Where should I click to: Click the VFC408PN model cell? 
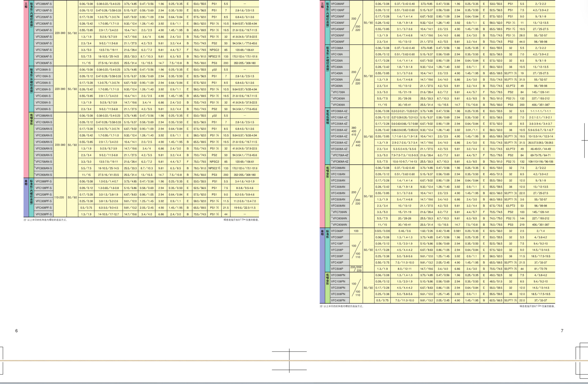pyautogui.click(x=338, y=300)
